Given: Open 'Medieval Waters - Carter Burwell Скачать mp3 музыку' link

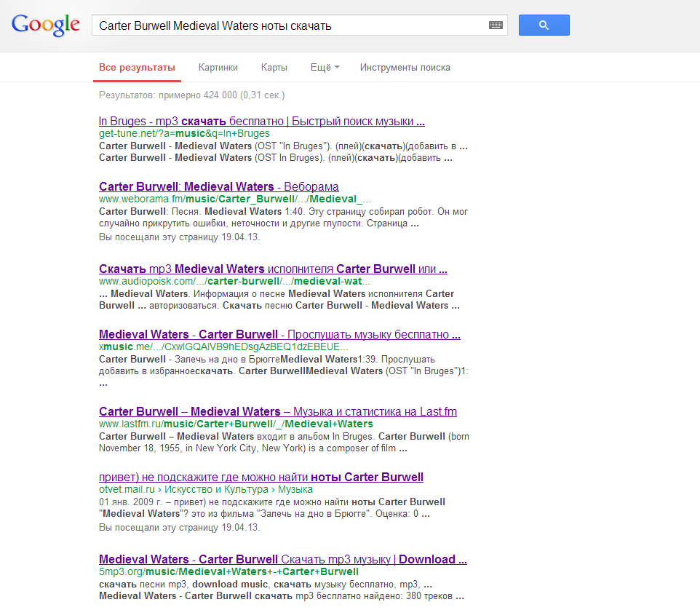Looking at the screenshot, I should pyautogui.click(x=282, y=559).
